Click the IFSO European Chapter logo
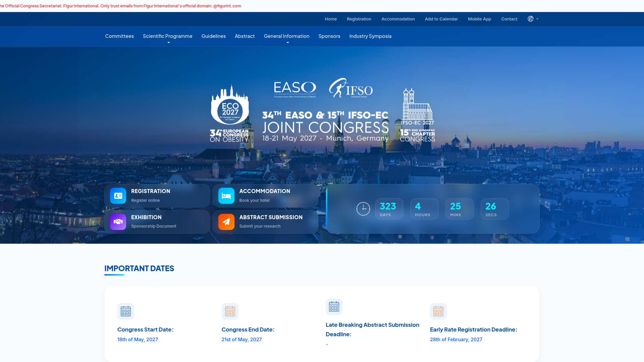The height and width of the screenshot is (362, 644). [x=351, y=88]
